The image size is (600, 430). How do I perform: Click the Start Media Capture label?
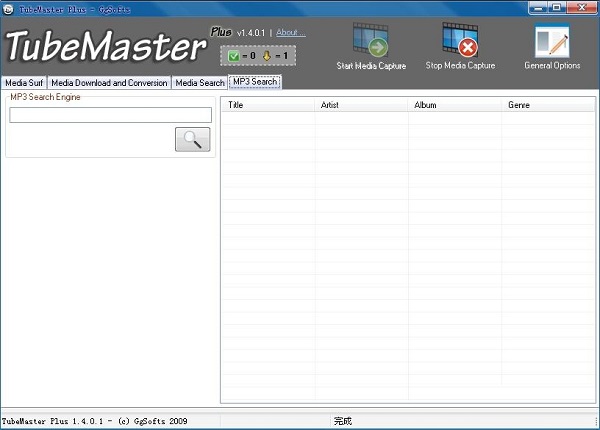371,66
